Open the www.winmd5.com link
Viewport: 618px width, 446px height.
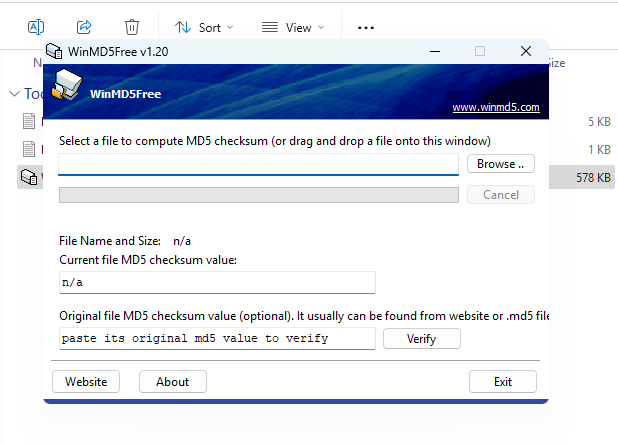click(496, 107)
